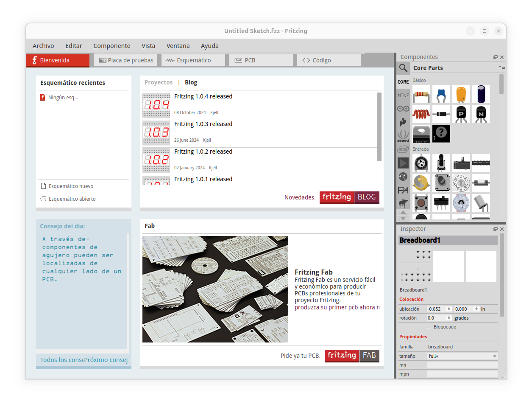Click the Fritzing Fab PCB photo
The image size is (532, 407).
coord(215,289)
